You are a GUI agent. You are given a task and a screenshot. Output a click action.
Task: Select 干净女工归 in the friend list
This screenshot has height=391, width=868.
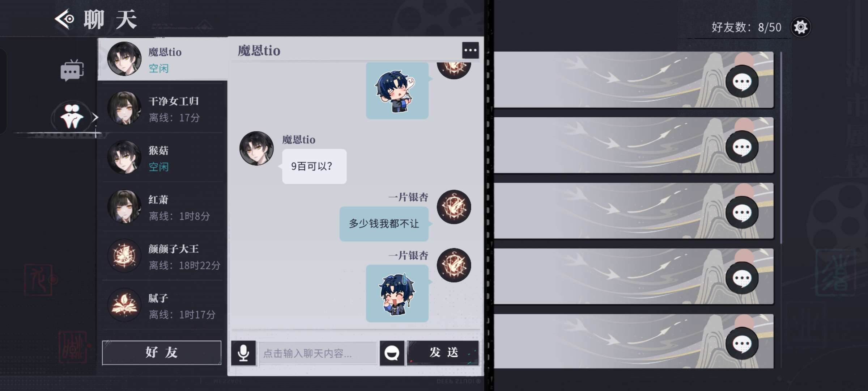point(162,108)
